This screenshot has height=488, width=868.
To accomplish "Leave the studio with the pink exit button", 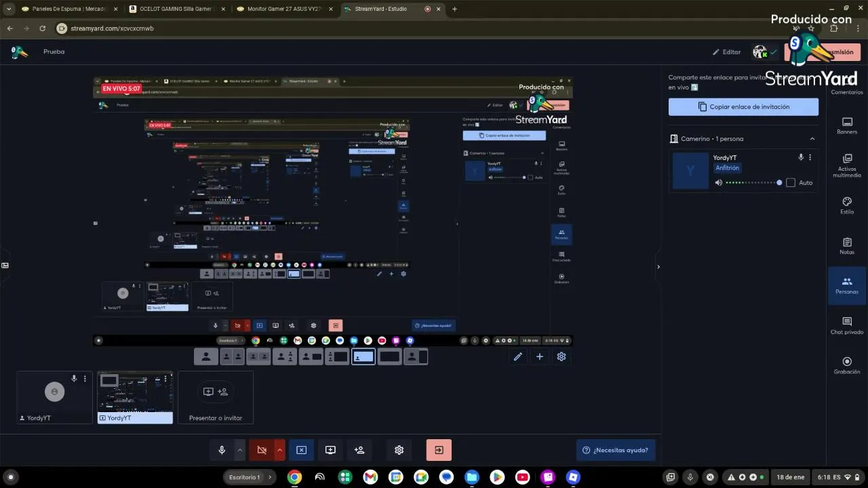I will pyautogui.click(x=439, y=450).
